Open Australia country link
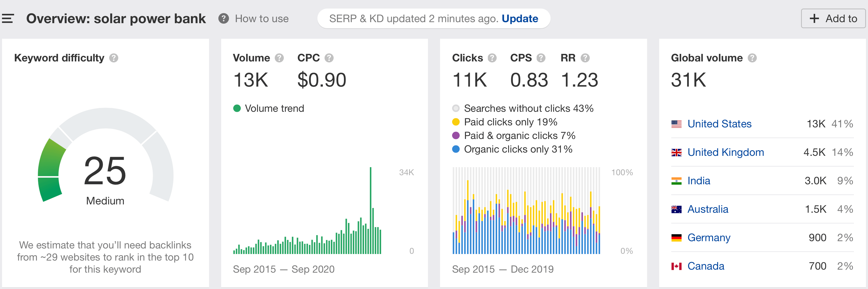 (707, 209)
